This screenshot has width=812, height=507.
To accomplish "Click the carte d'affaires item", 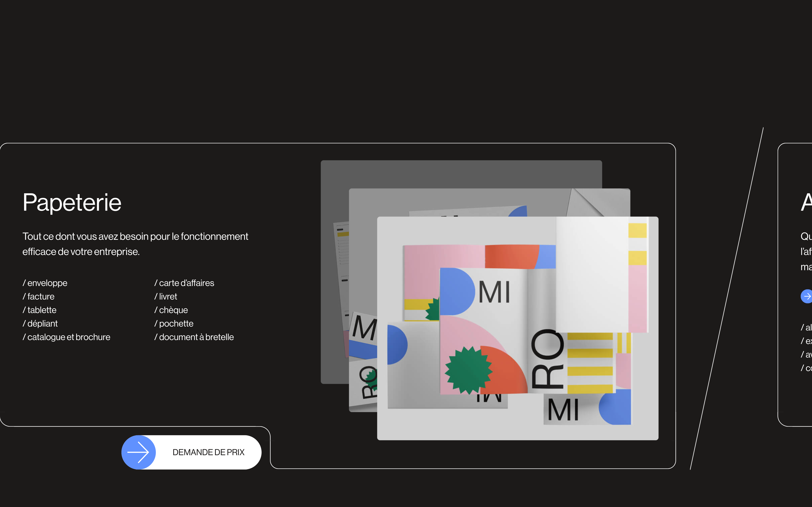I will [x=184, y=283].
